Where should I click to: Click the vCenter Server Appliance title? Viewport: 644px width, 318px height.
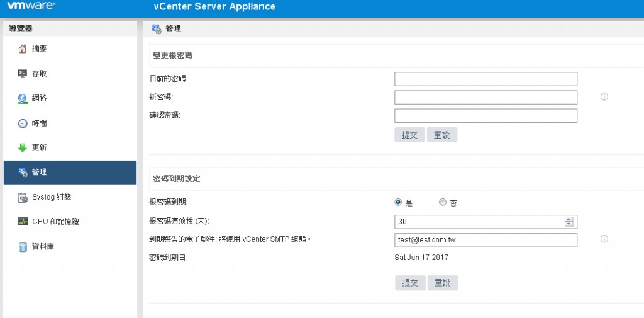214,6
